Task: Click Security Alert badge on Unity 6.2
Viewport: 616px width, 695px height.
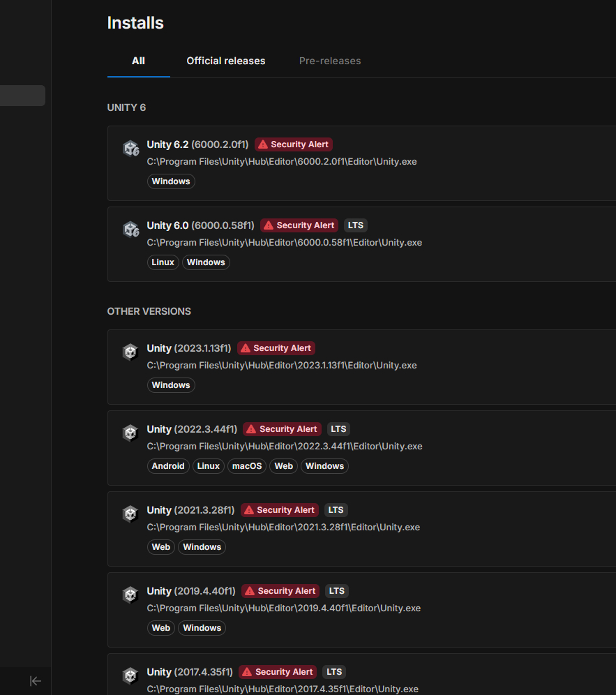Action: [293, 144]
